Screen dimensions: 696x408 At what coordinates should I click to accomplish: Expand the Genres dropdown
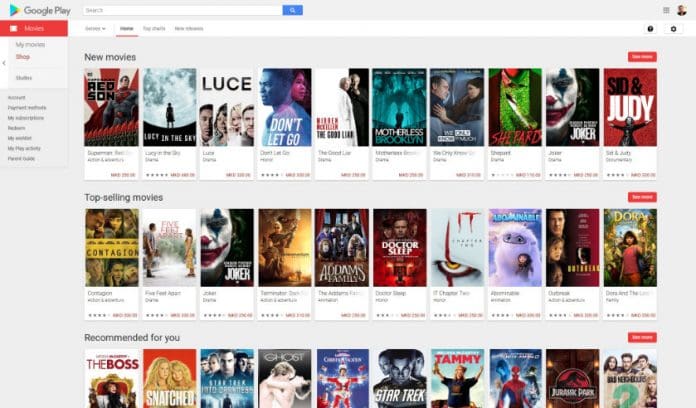click(95, 29)
